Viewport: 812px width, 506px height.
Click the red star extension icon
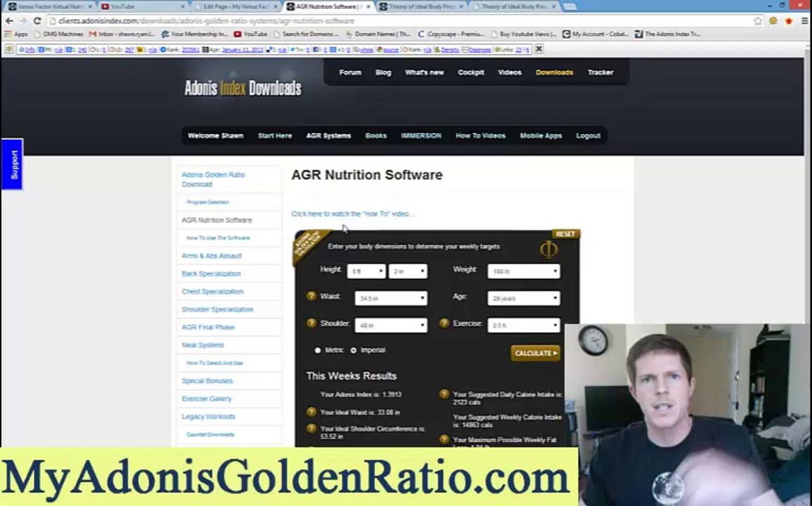[789, 20]
